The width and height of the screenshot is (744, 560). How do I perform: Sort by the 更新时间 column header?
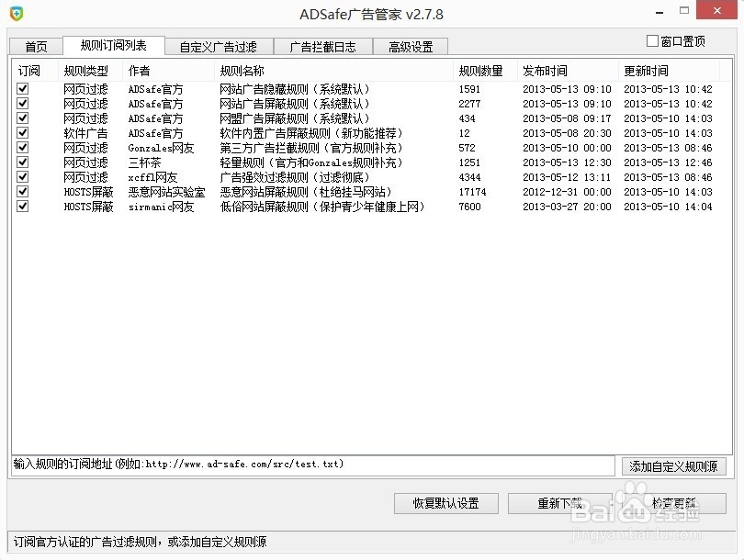click(x=669, y=71)
